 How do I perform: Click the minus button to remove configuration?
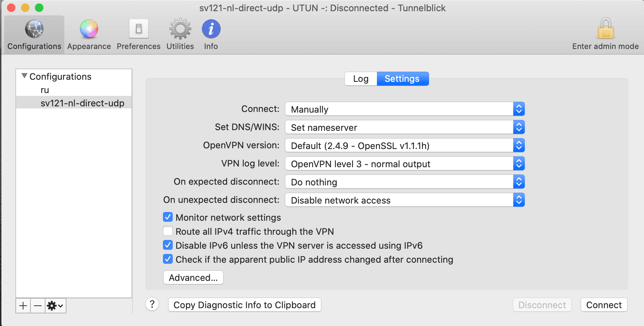pyautogui.click(x=38, y=306)
